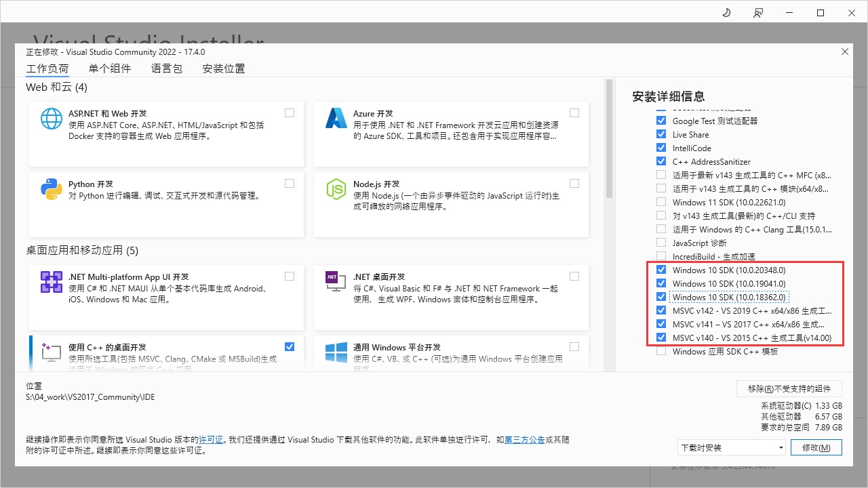Check Windows 11 SDK (10.0.22621.0)
Image resolution: width=868 pixels, height=488 pixels.
pyautogui.click(x=661, y=202)
